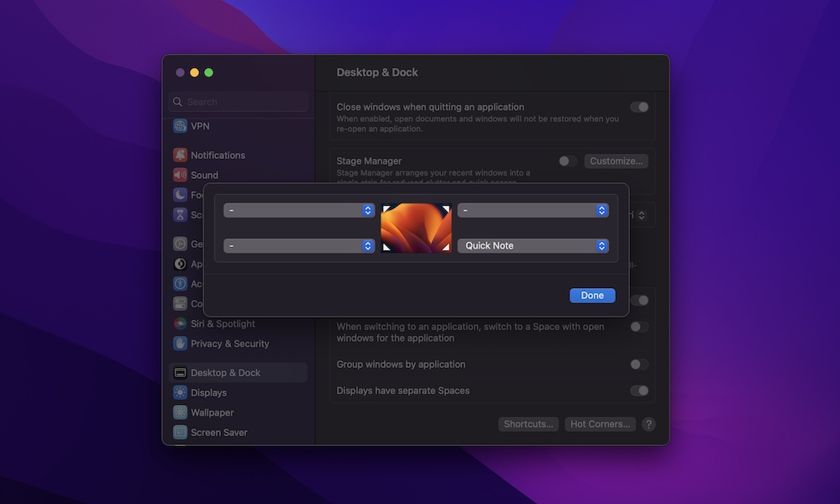Select the Focus moon icon in sidebar
Image resolution: width=840 pixels, height=504 pixels.
(180, 194)
